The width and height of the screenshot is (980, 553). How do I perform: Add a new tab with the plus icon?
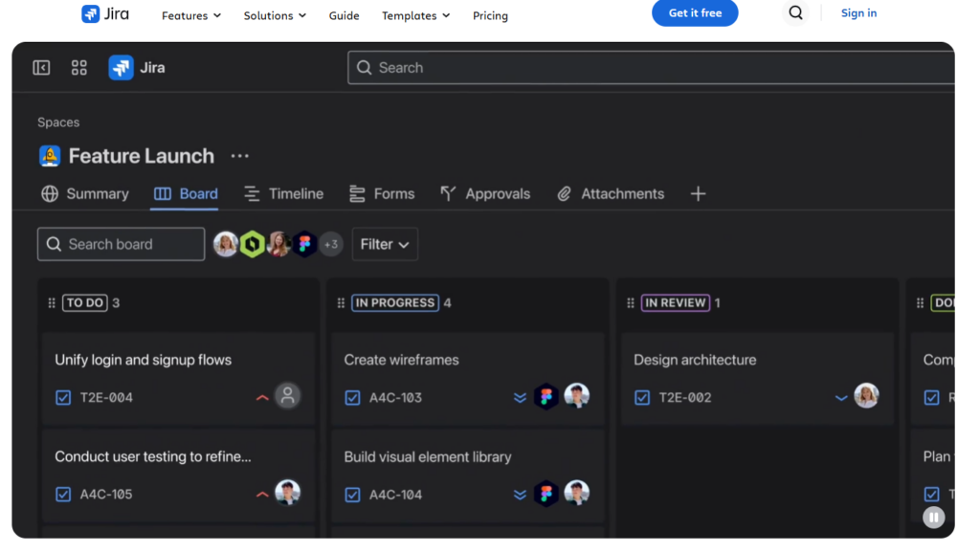pyautogui.click(x=698, y=193)
